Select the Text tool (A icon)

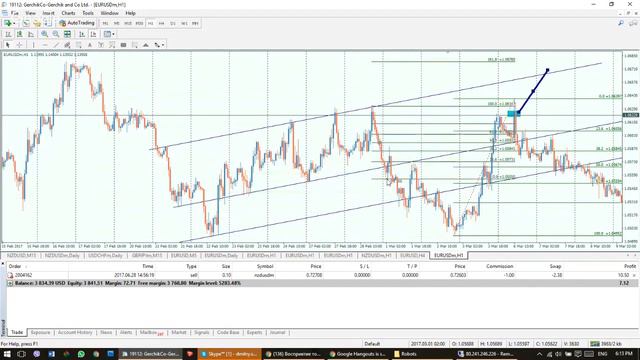tap(90, 45)
